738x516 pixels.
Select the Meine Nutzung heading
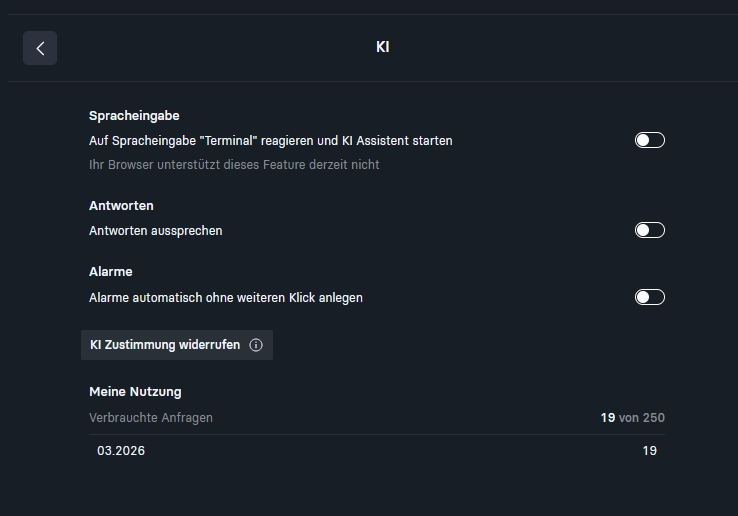pos(135,392)
